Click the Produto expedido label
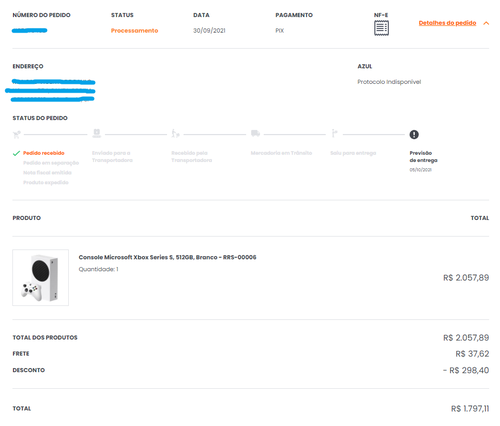Viewport: 500px width, 426px height. click(46, 182)
